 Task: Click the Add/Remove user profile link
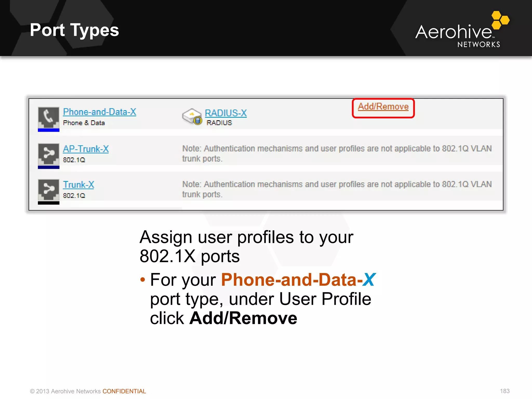coord(383,107)
